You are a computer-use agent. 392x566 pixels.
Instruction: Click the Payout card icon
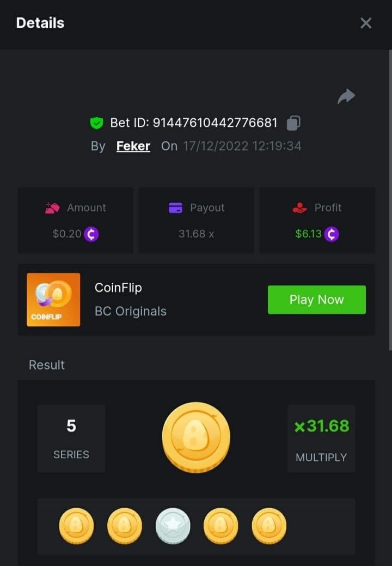click(175, 208)
